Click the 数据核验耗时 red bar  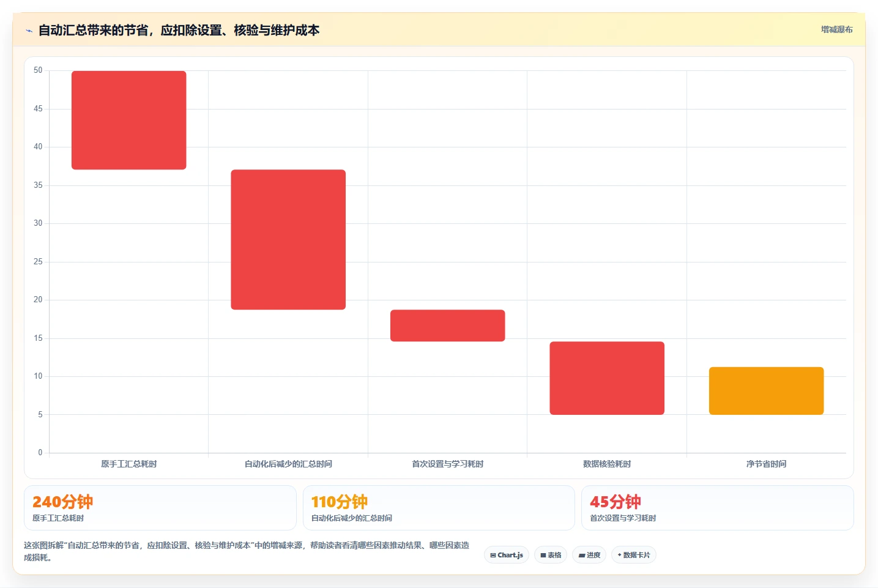pos(607,378)
